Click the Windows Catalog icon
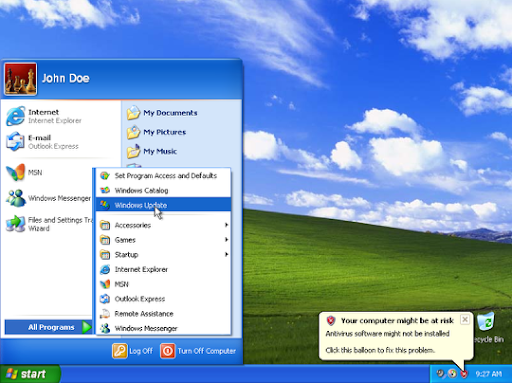Image resolution: width=512 pixels, height=383 pixels. pyautogui.click(x=105, y=190)
